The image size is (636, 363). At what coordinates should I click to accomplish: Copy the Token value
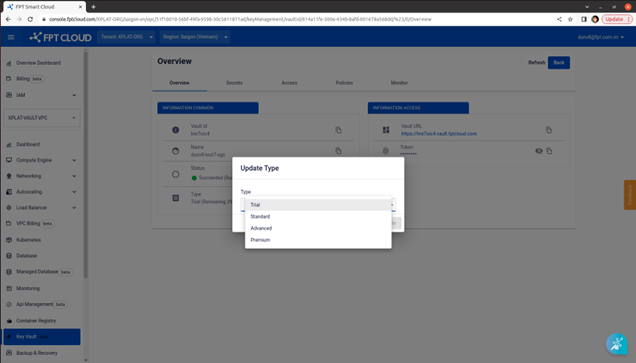click(x=549, y=151)
